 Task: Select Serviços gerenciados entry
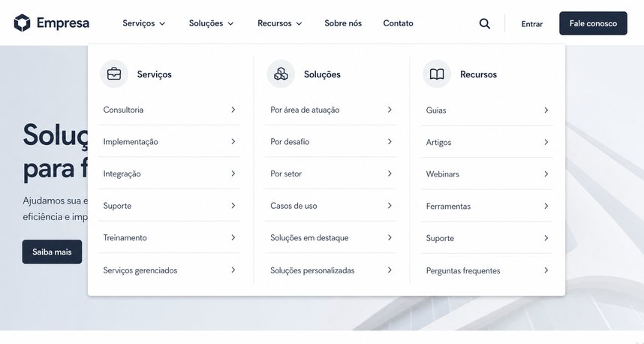[169, 270]
